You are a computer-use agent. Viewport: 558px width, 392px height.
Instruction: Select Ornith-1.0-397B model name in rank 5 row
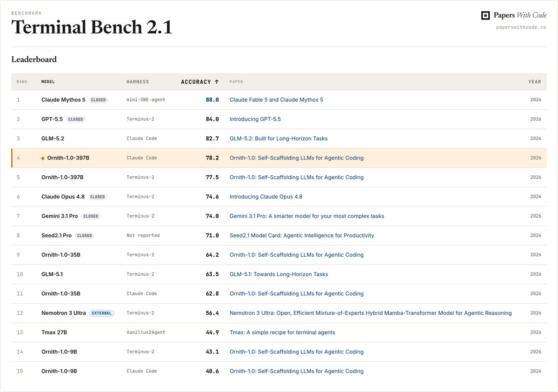coord(62,178)
